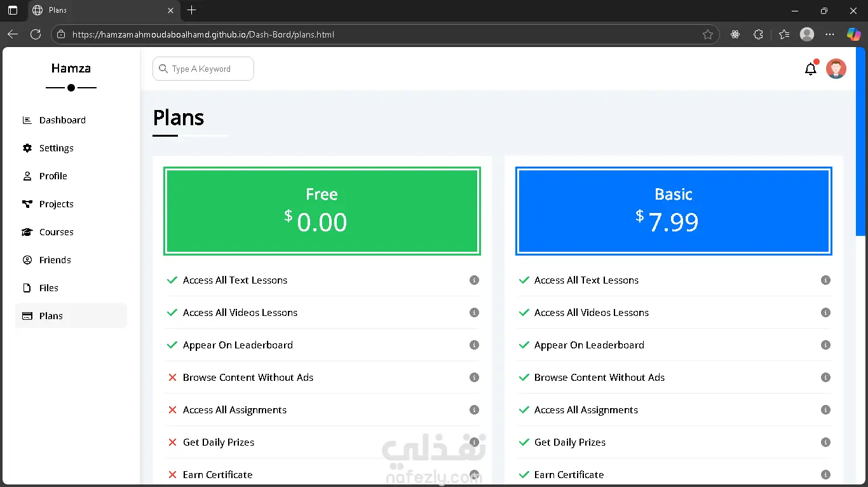Click the Basic plan blue price banner
This screenshot has height=487, width=868.
(x=674, y=211)
